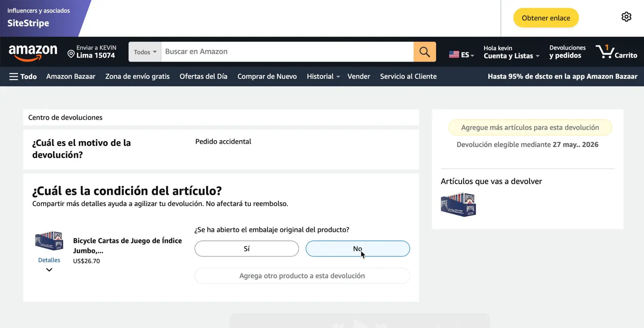Select Comprar de Nuevo
Viewport: 644px width, 328px height.
point(267,77)
